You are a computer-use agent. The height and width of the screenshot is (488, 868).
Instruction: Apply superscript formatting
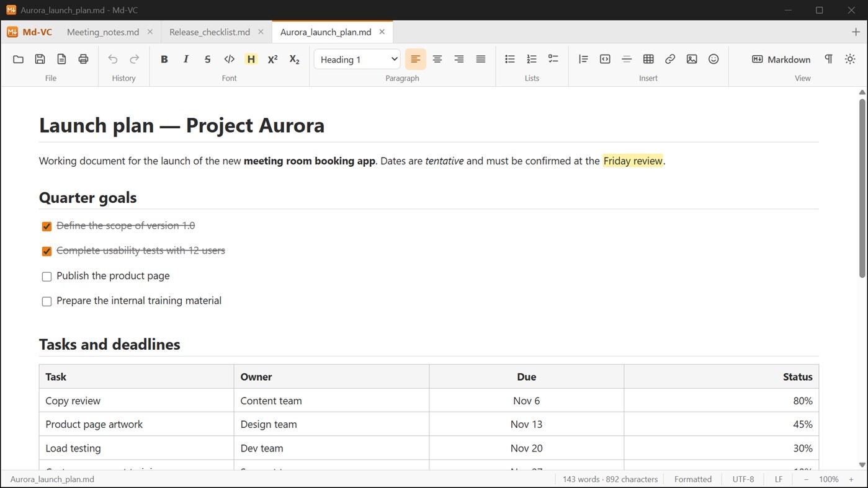272,60
